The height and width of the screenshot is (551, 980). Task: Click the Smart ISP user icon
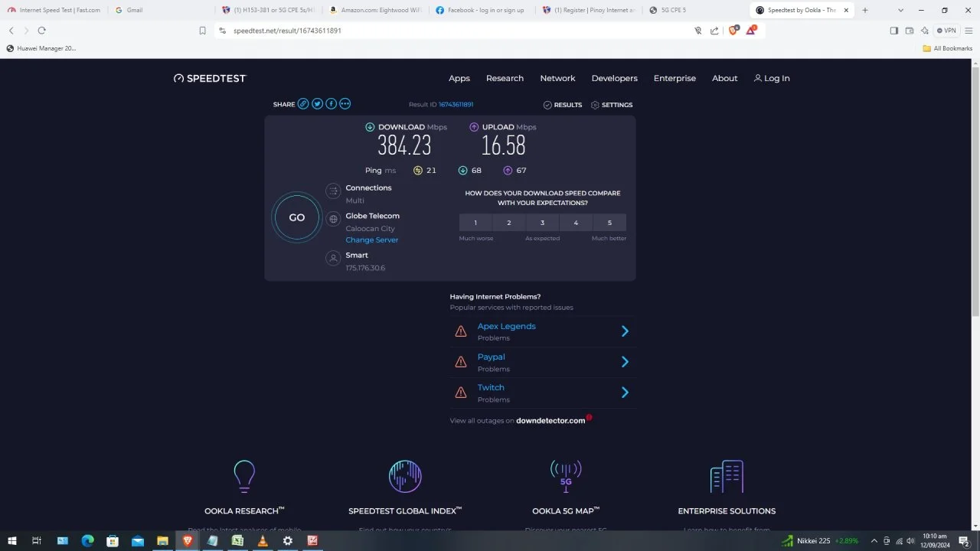tap(333, 259)
